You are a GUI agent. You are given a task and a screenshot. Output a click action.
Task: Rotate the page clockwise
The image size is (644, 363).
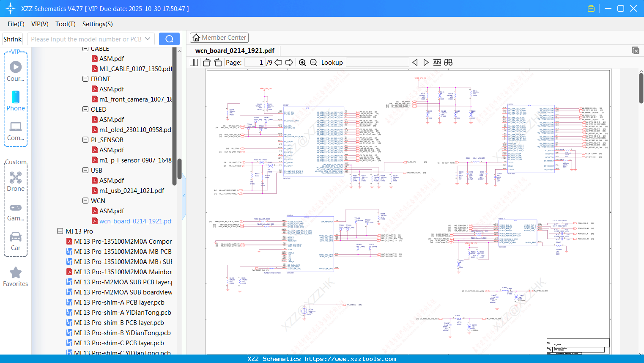pyautogui.click(x=217, y=62)
